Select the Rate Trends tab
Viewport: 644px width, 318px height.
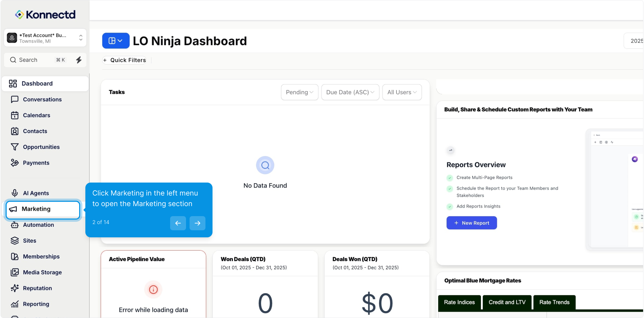(x=554, y=302)
